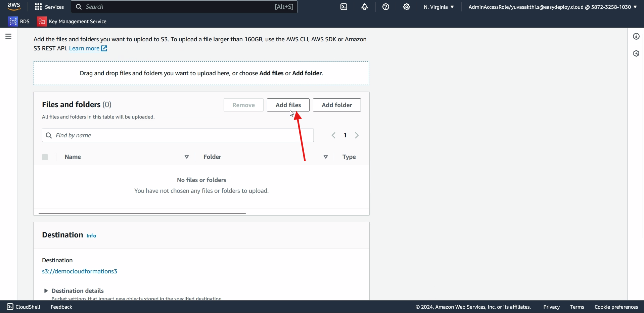Open the settings gear icon
Screen dimensions: 644x313
pos(407,7)
